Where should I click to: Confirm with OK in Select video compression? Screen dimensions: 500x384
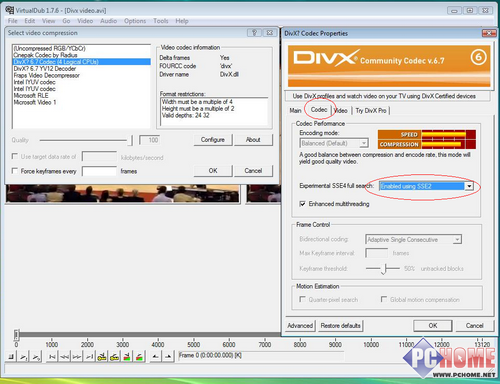[x=213, y=171]
